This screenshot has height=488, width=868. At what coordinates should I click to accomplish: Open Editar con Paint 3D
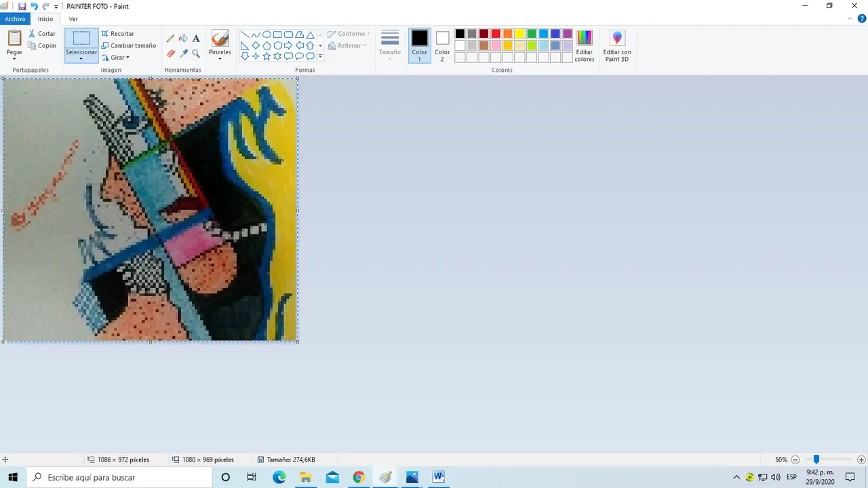[617, 46]
